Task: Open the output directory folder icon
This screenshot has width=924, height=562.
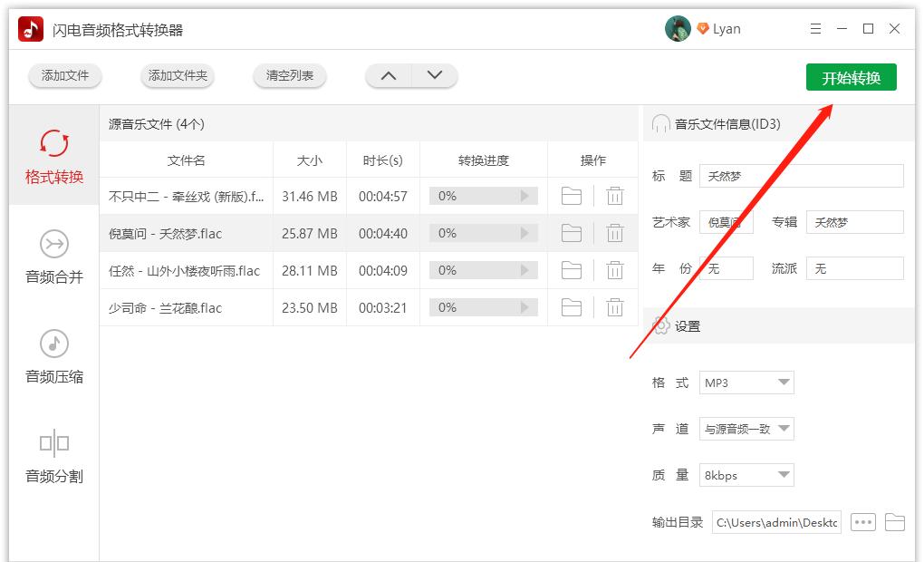Action: click(894, 522)
